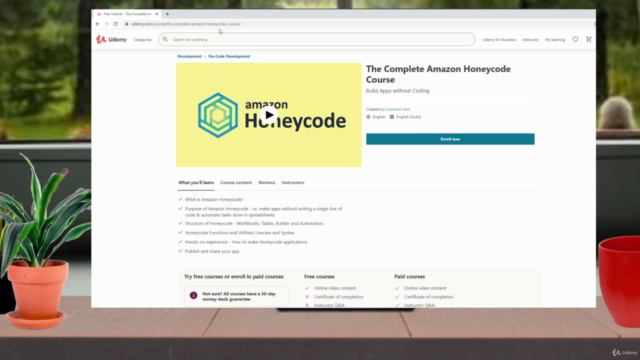The width and height of the screenshot is (640, 360).
Task: Focus the Search for anything field
Action: 317,40
